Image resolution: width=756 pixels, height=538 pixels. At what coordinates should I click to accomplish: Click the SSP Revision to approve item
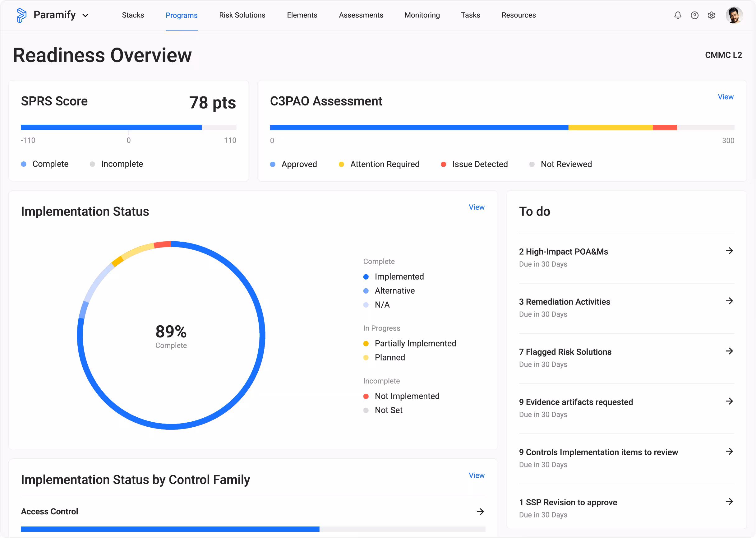568,503
